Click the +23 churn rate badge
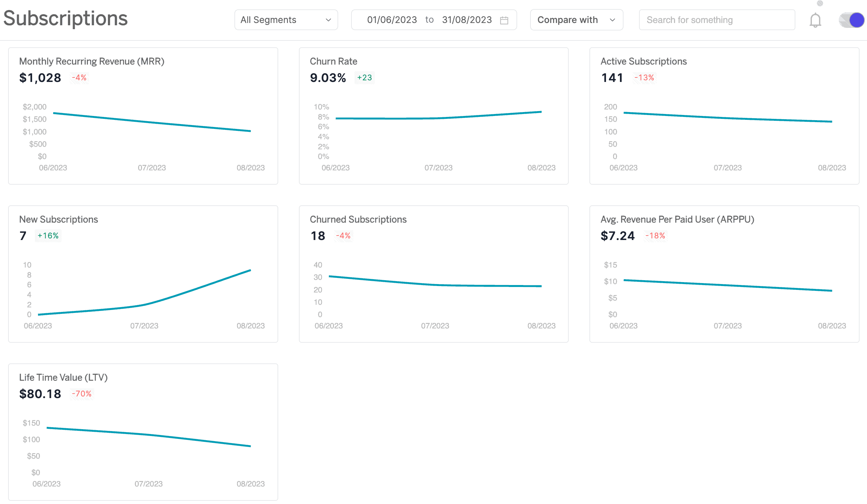The image size is (867, 504). (364, 77)
